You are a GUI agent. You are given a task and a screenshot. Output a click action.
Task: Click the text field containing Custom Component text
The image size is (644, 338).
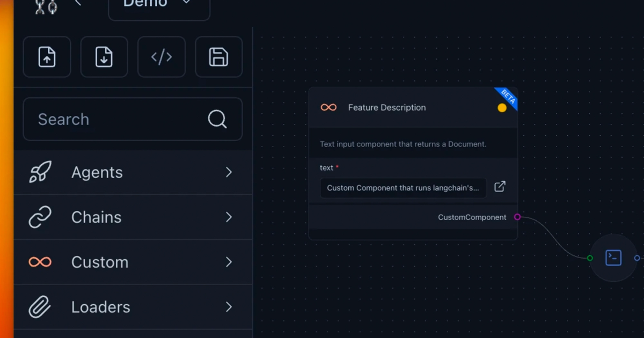404,188
